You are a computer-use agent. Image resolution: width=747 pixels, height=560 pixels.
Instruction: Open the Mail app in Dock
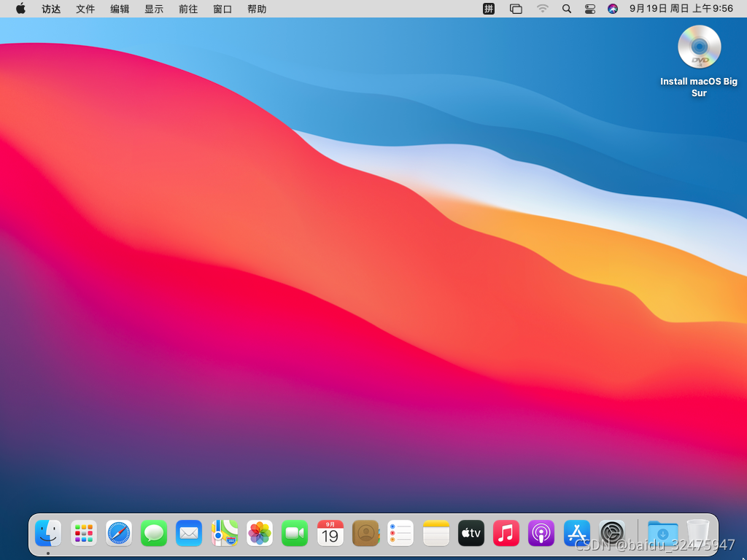189,534
